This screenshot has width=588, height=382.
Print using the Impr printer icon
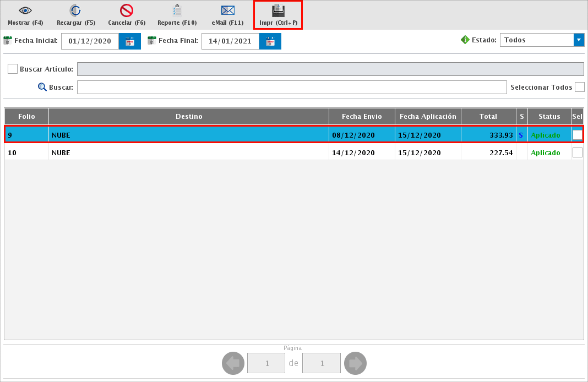point(278,10)
